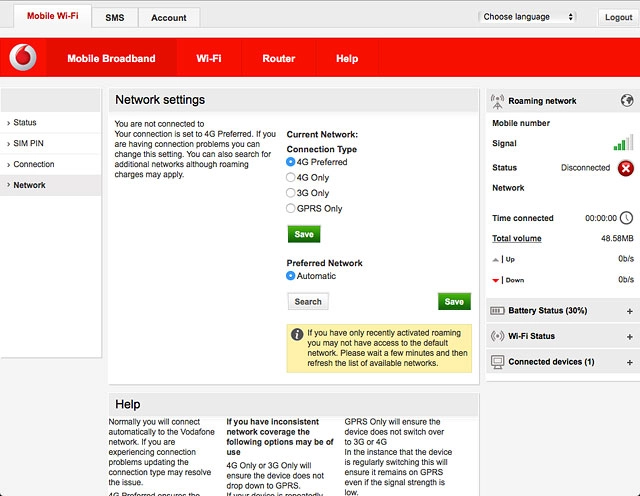Open the Total volume link
Image resolution: width=640 pixels, height=496 pixels.
tap(516, 239)
